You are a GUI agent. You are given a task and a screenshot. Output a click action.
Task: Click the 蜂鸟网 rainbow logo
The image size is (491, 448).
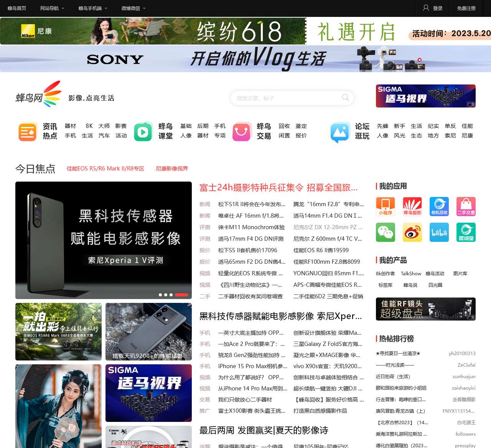[x=38, y=94]
